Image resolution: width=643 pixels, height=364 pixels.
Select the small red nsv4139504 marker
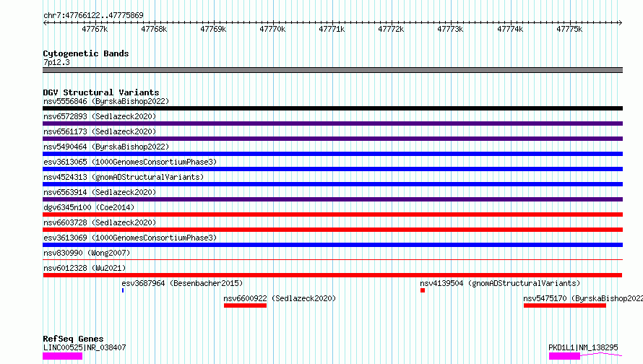click(423, 290)
